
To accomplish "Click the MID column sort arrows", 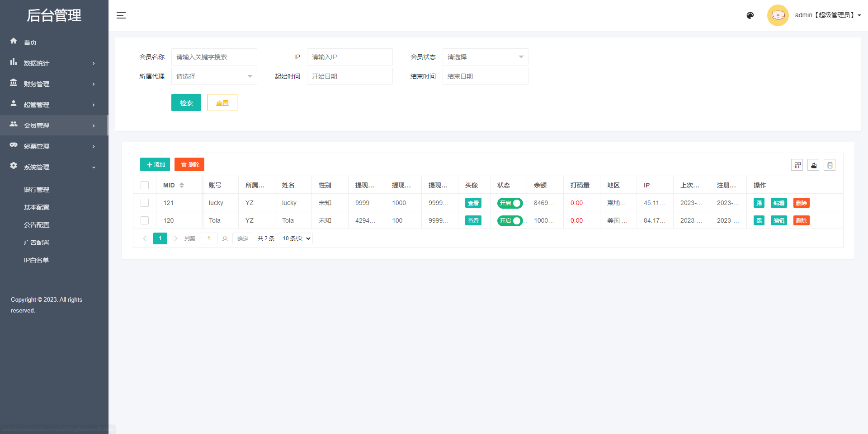I will coord(182,185).
